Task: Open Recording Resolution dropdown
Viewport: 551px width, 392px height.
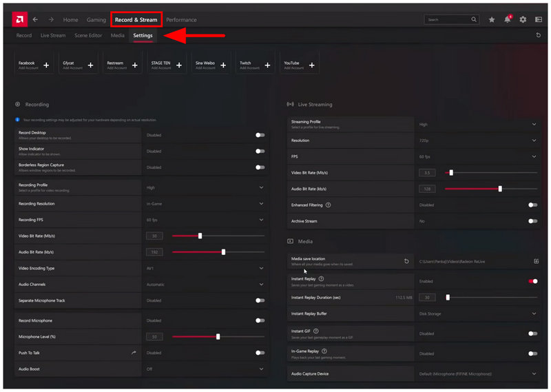Action: tap(205, 203)
